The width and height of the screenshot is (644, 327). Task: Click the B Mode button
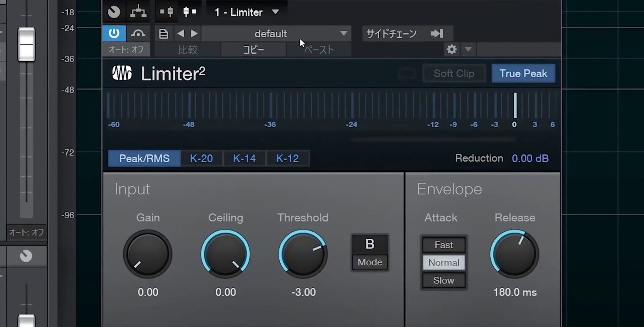pos(370,253)
